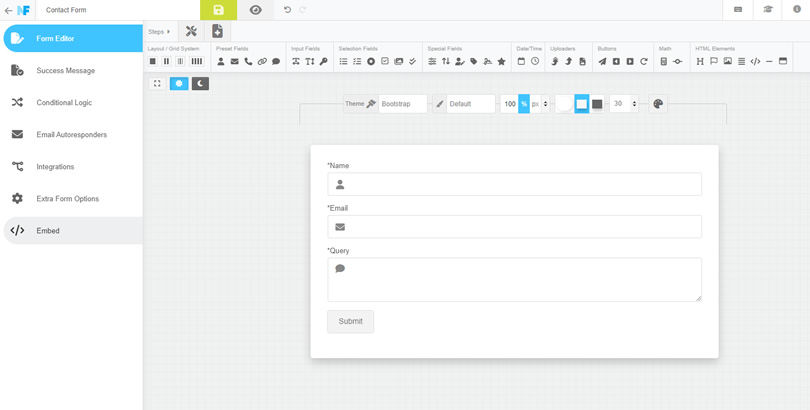The height and width of the screenshot is (410, 810).
Task: Save the form with the floppy disk icon
Action: click(219, 10)
